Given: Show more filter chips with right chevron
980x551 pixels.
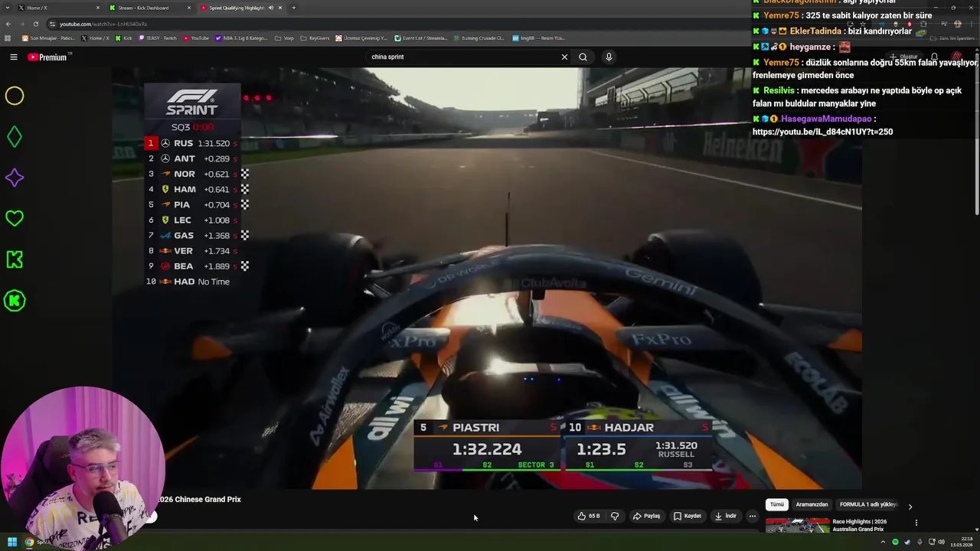Looking at the screenshot, I should [x=910, y=506].
